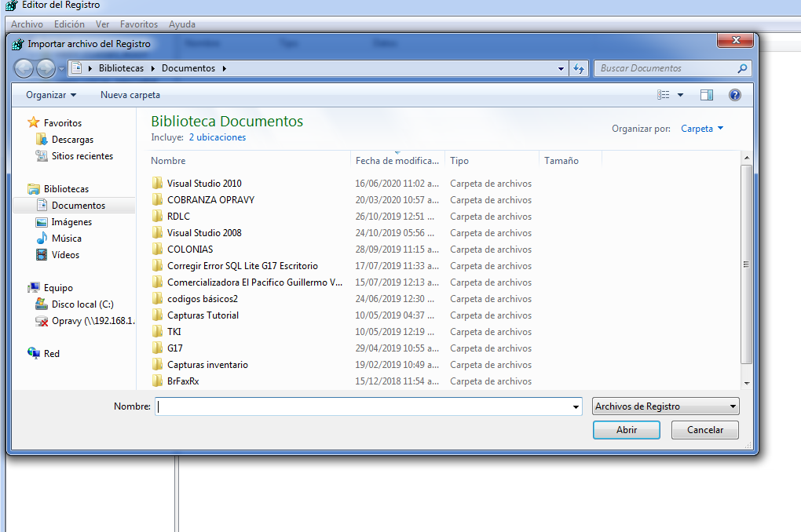This screenshot has width=801, height=532.
Task: Click the Bibliotecas icon in the navigation pane
Action: (x=34, y=189)
